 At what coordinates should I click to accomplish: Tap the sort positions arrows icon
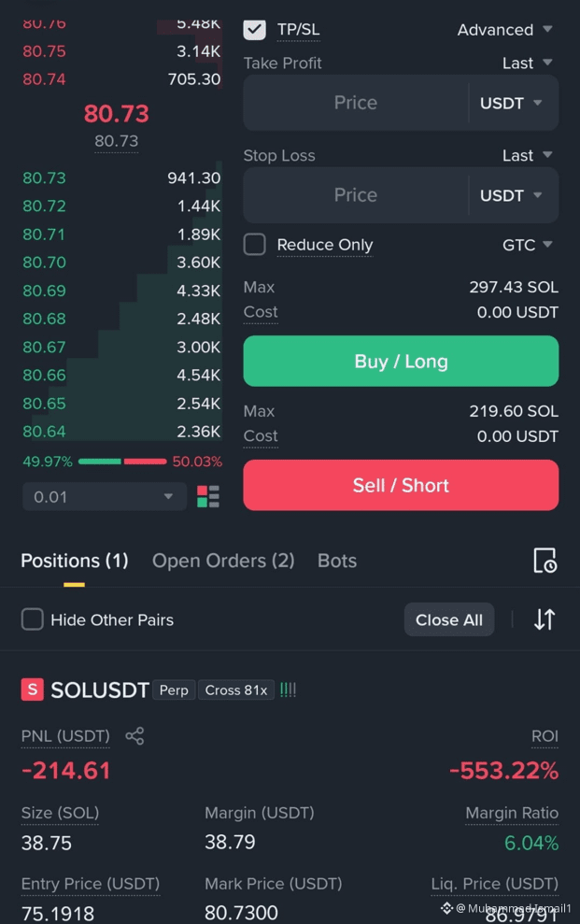pyautogui.click(x=545, y=619)
